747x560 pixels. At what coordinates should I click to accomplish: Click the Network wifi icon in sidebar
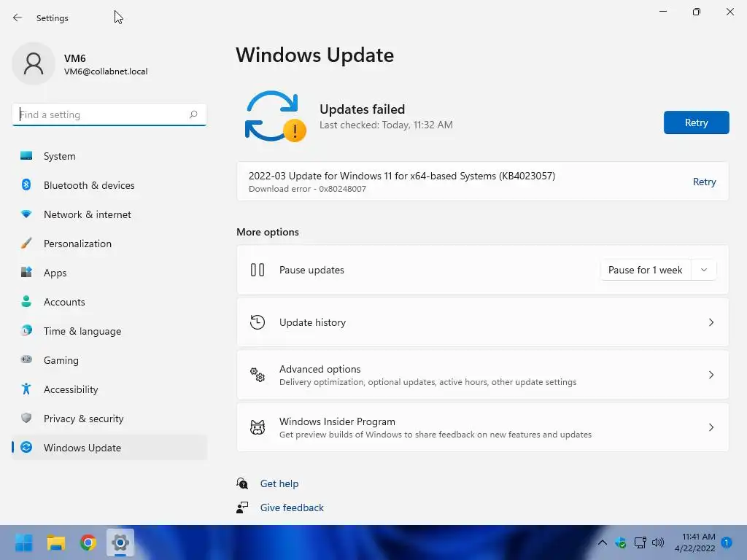(26, 214)
